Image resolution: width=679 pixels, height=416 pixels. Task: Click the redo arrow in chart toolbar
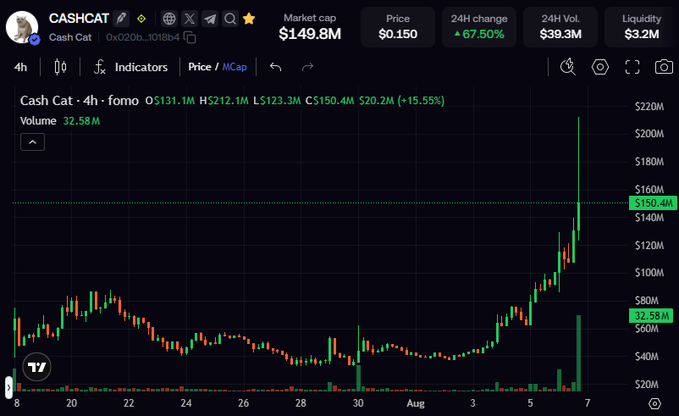click(x=307, y=67)
